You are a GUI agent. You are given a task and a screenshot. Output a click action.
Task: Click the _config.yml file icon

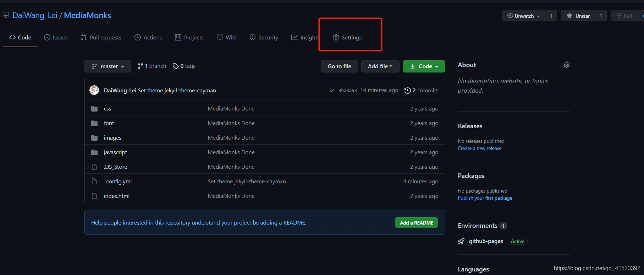(94, 182)
